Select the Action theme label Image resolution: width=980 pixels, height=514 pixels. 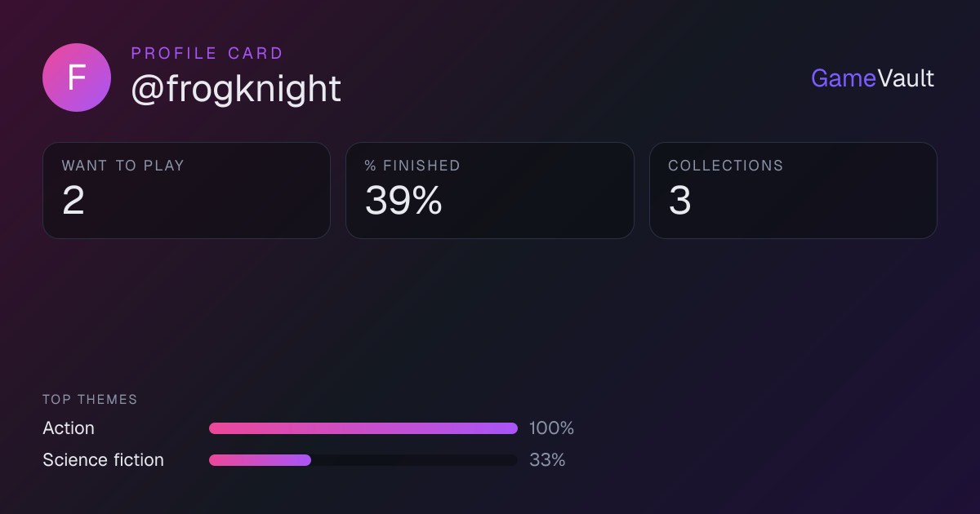[69, 428]
